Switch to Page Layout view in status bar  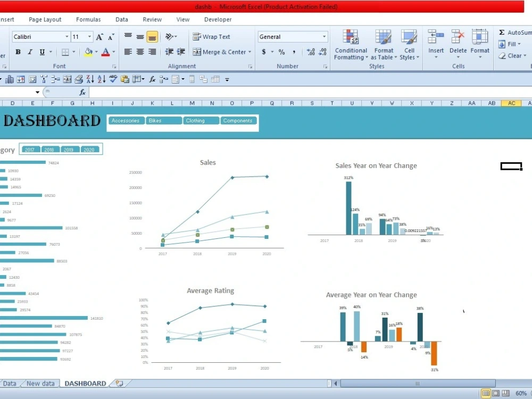click(496, 393)
